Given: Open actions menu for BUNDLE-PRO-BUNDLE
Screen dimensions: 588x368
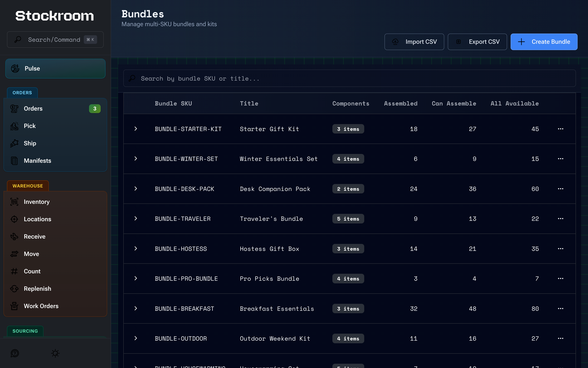Looking at the screenshot, I should [561, 278].
